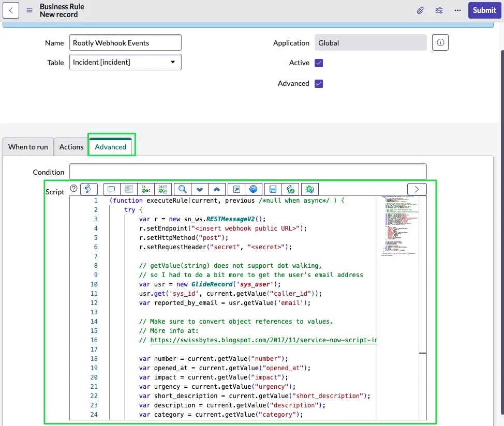
Task: Switch to the Actions tab
Action: click(71, 147)
